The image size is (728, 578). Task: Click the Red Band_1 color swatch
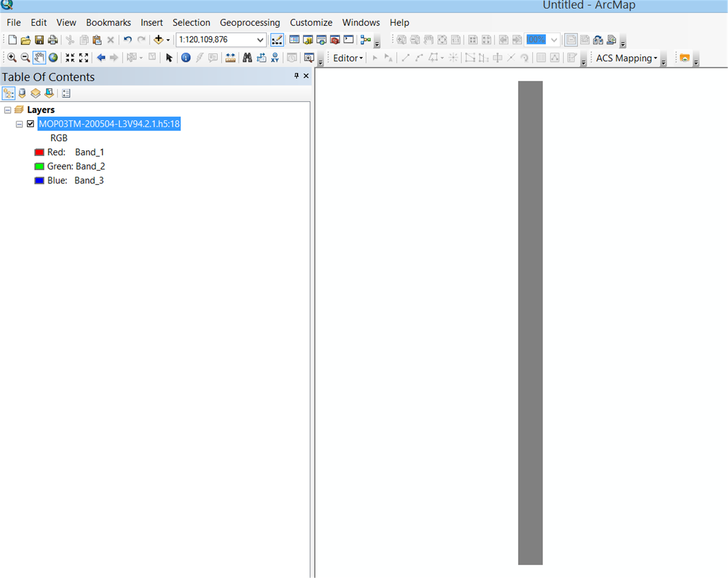point(39,152)
